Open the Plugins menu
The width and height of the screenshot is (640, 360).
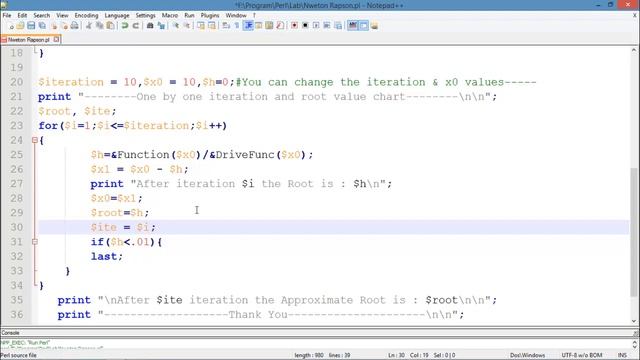tap(210, 16)
